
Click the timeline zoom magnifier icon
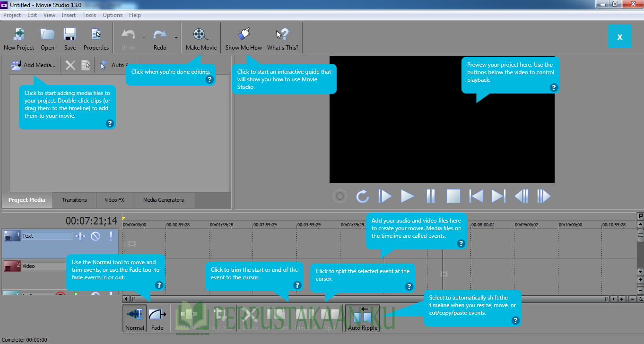641,299
